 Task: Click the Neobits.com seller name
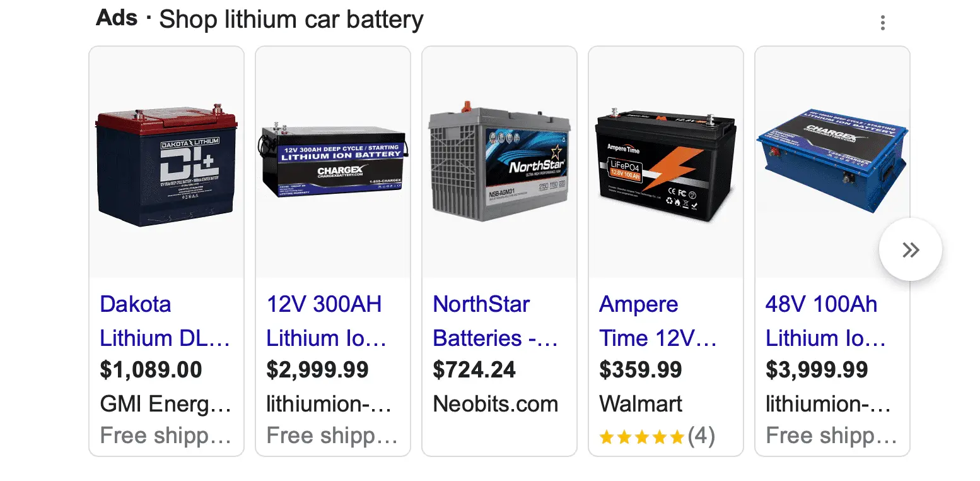tap(496, 404)
